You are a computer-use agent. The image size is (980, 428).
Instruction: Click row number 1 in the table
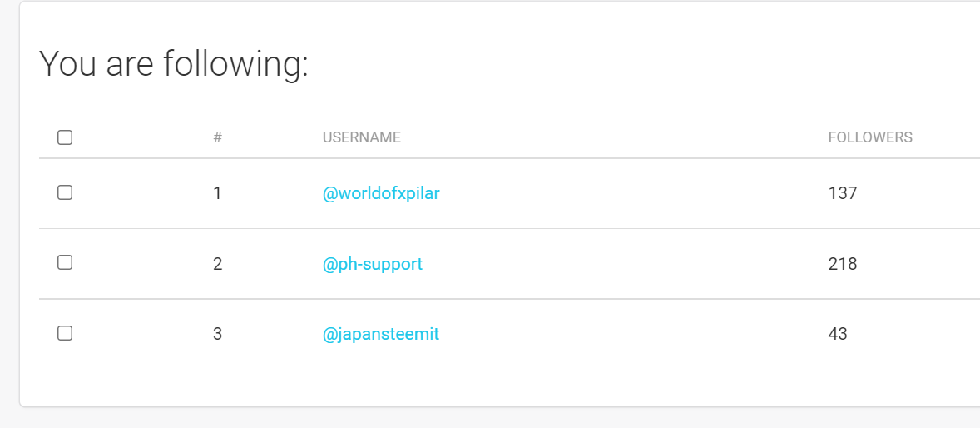tap(217, 193)
